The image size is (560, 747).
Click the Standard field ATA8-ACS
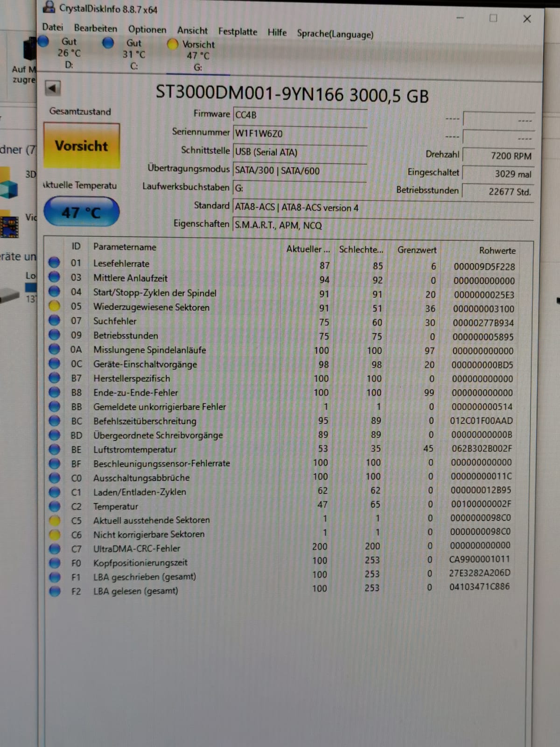383,208
